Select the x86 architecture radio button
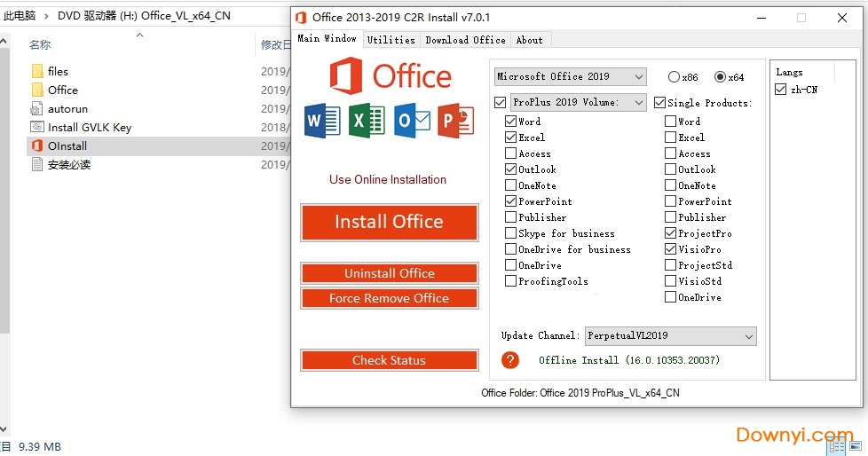868x456 pixels. click(x=674, y=77)
